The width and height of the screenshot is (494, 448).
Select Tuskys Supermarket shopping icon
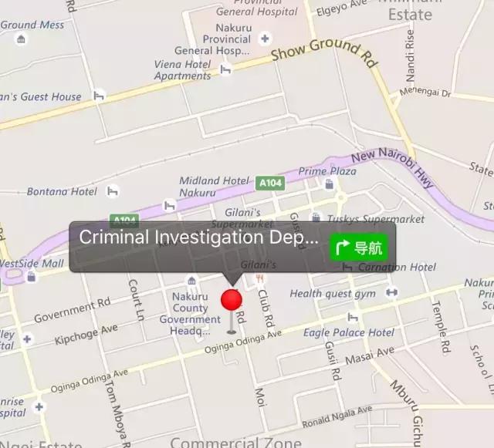pos(316,217)
